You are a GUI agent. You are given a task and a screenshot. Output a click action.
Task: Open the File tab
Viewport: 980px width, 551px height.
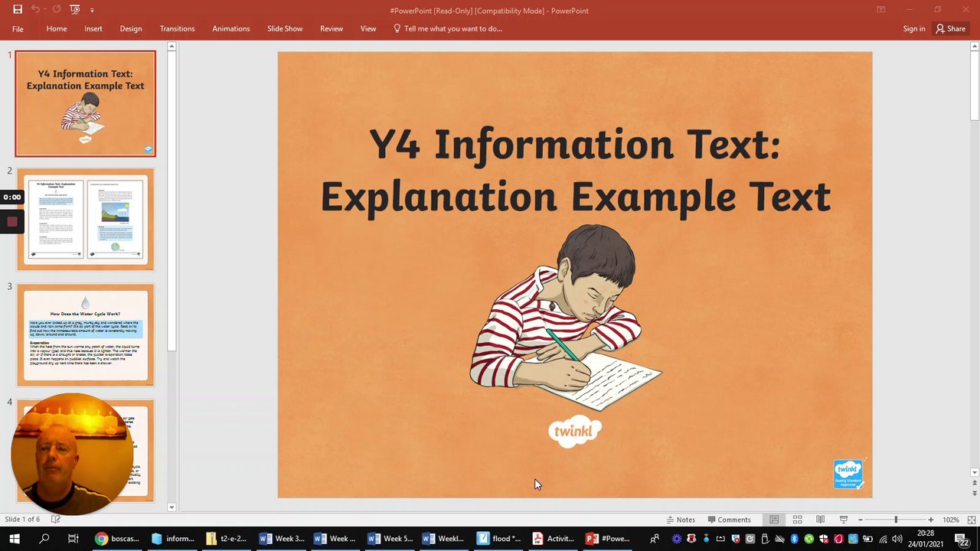pos(18,28)
